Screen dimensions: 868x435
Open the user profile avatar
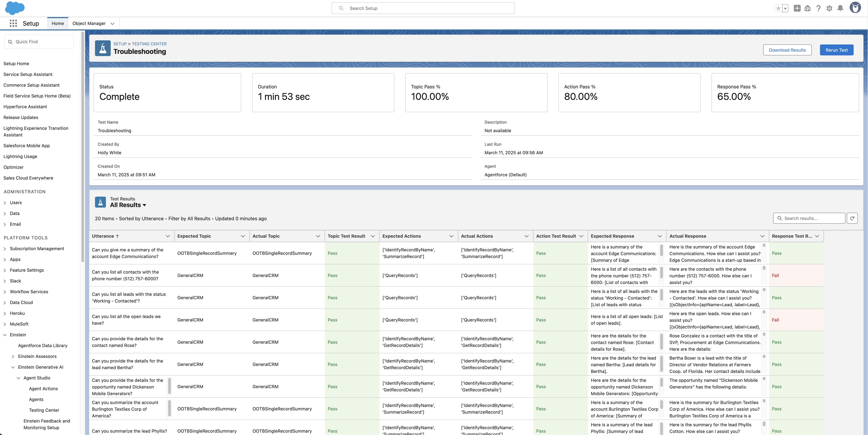coord(855,8)
